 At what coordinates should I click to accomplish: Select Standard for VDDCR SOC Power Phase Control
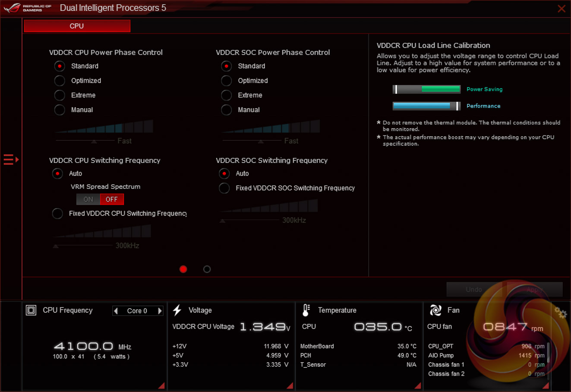[x=226, y=66]
